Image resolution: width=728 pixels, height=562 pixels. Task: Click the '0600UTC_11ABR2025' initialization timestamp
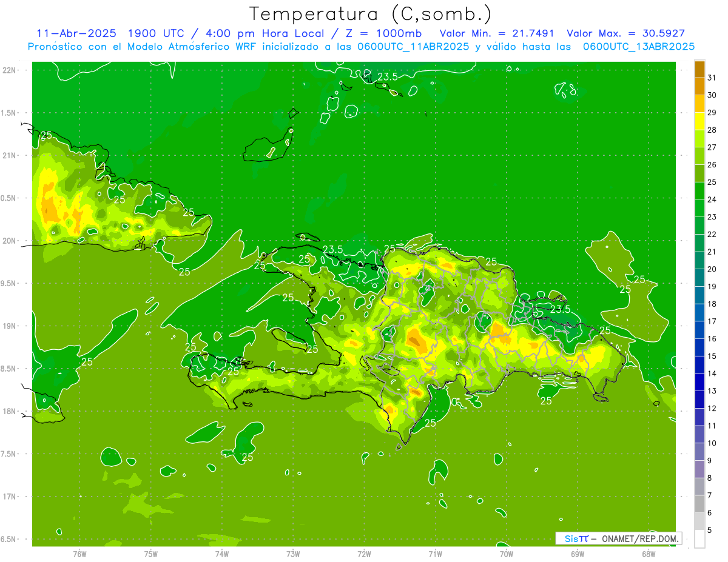coord(413,47)
